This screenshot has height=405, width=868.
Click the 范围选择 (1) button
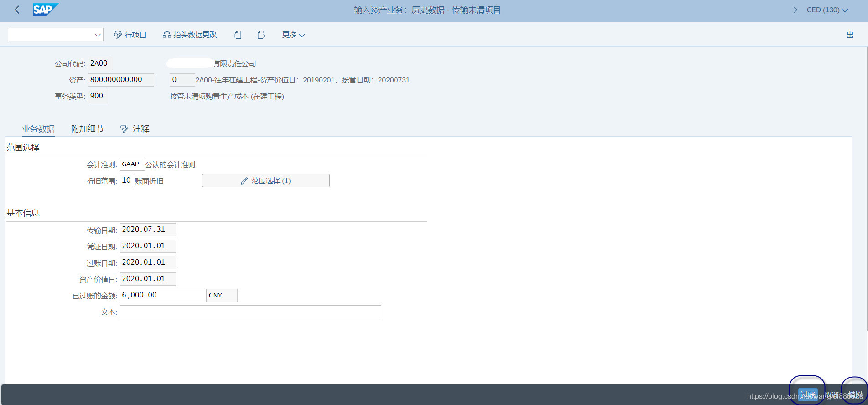click(265, 180)
